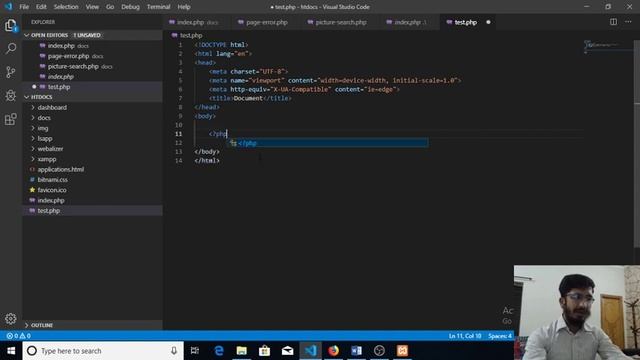
Task: Click test.php breadcrumb above editor
Action: [191, 36]
